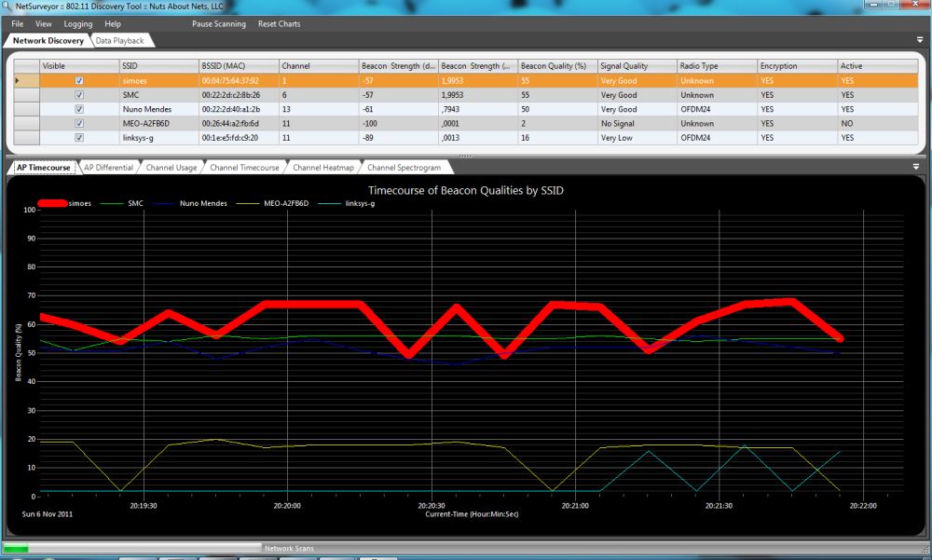Expand the chart panel dropdown arrow

click(x=916, y=167)
